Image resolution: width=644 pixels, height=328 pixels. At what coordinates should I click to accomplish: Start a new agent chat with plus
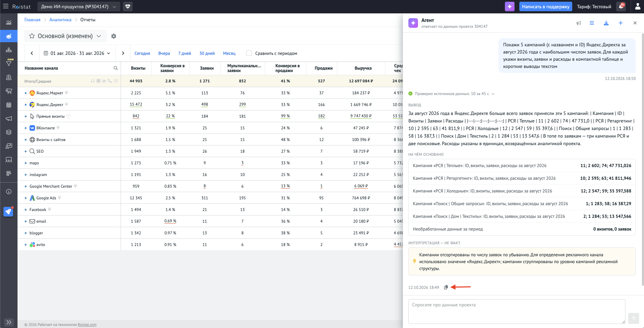[621, 23]
